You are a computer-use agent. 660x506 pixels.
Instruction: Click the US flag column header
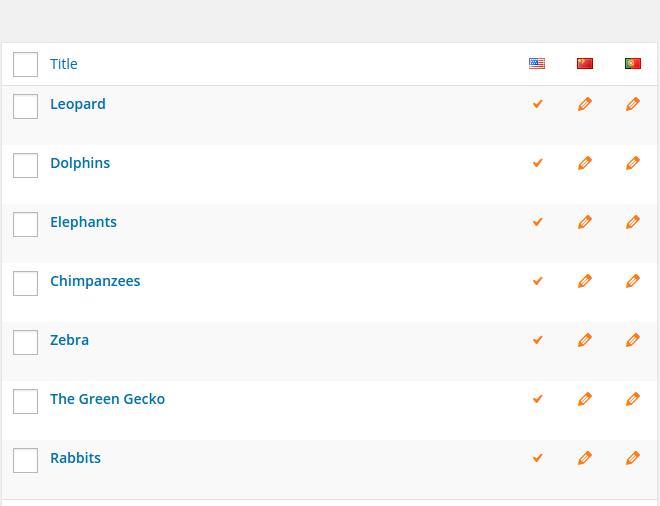coord(537,64)
